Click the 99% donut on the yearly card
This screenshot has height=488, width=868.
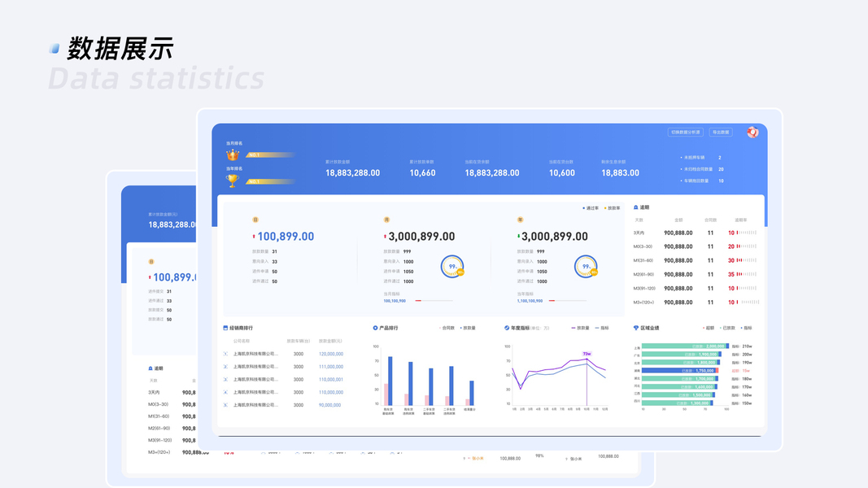pos(586,266)
